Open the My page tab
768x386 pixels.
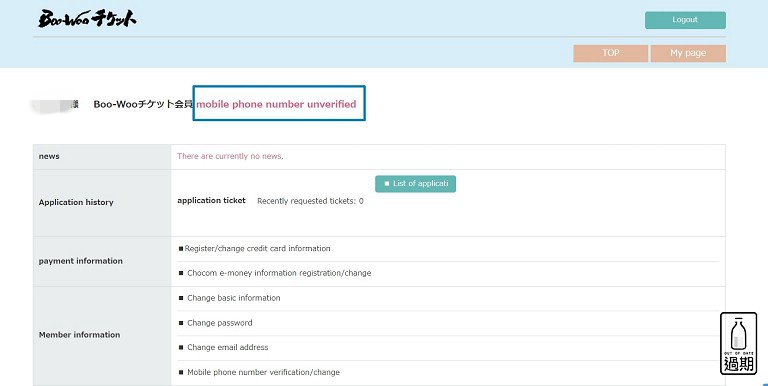click(x=688, y=53)
